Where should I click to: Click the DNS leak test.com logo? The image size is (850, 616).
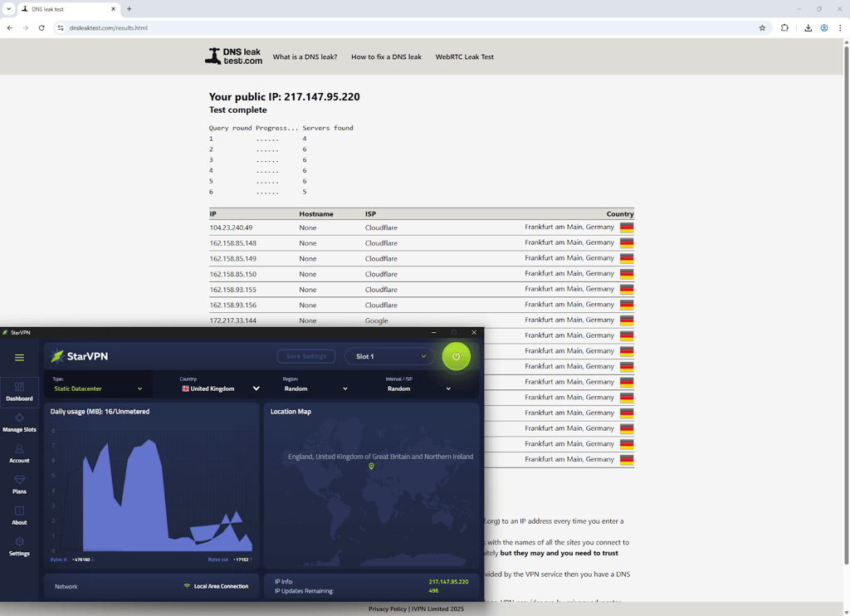click(233, 56)
